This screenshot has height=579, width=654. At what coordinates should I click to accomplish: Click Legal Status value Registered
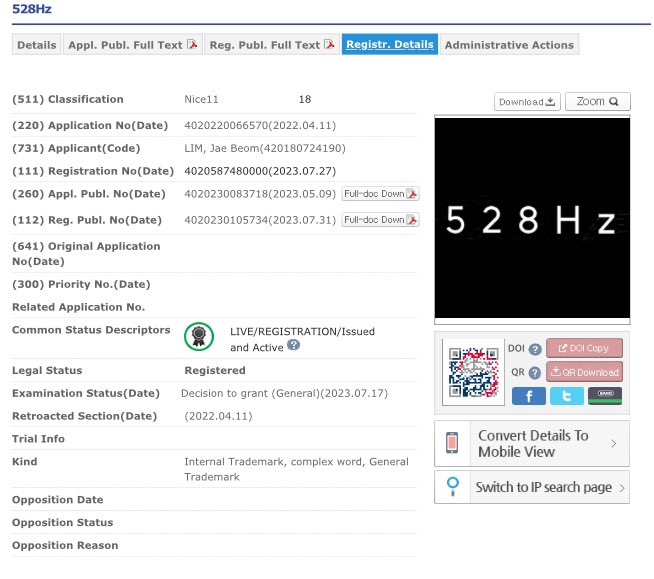point(215,370)
